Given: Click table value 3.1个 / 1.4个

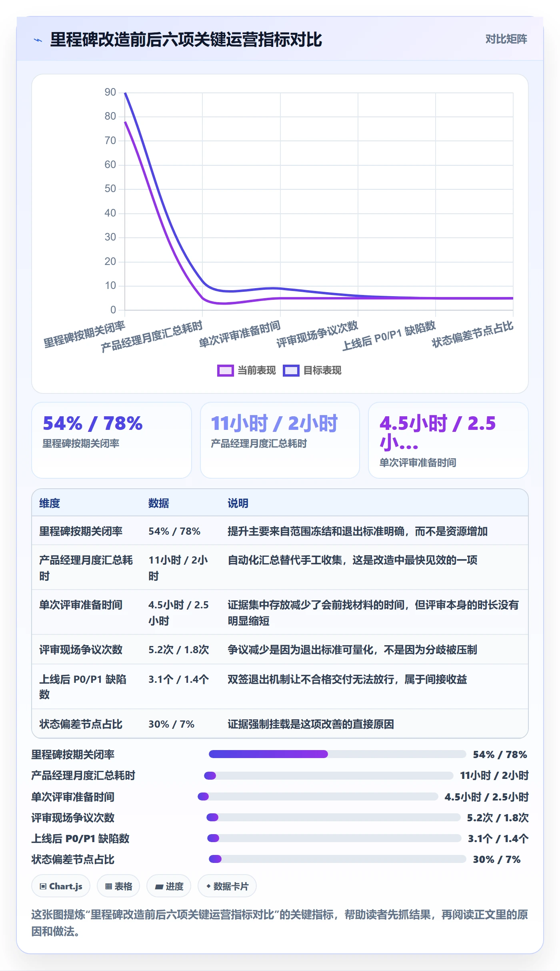Looking at the screenshot, I should coord(179,679).
